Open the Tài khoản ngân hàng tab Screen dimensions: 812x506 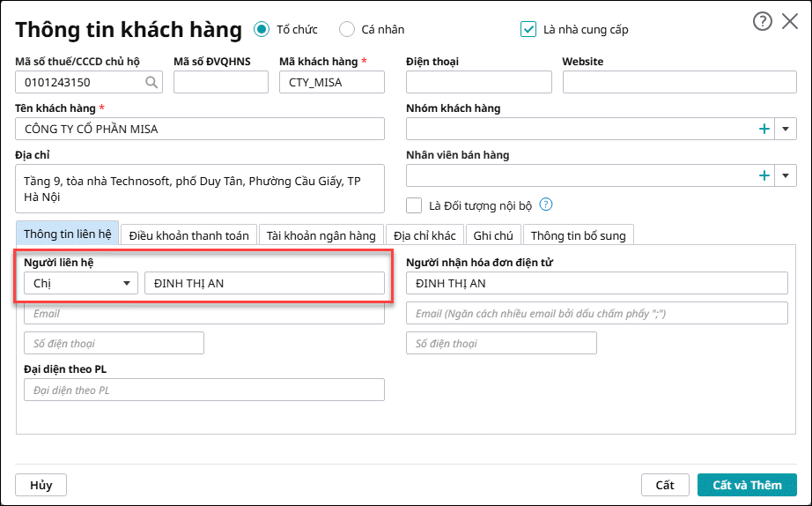click(x=321, y=234)
